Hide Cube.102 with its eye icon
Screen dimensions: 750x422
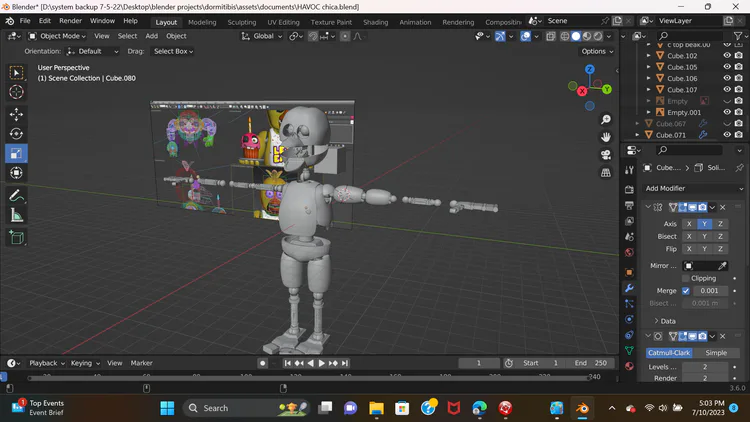coord(727,56)
